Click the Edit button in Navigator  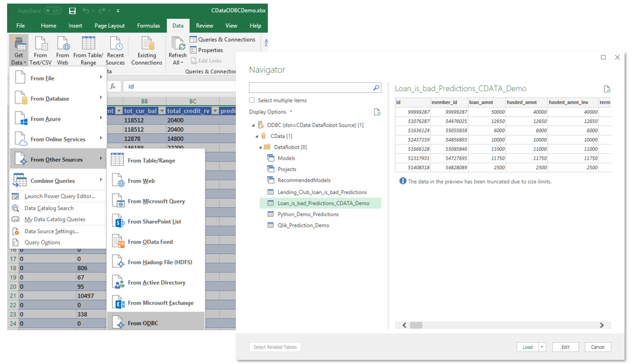click(x=565, y=347)
